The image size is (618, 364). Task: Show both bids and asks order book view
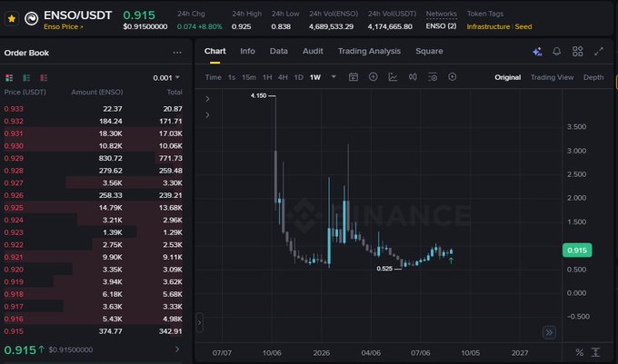[x=9, y=77]
